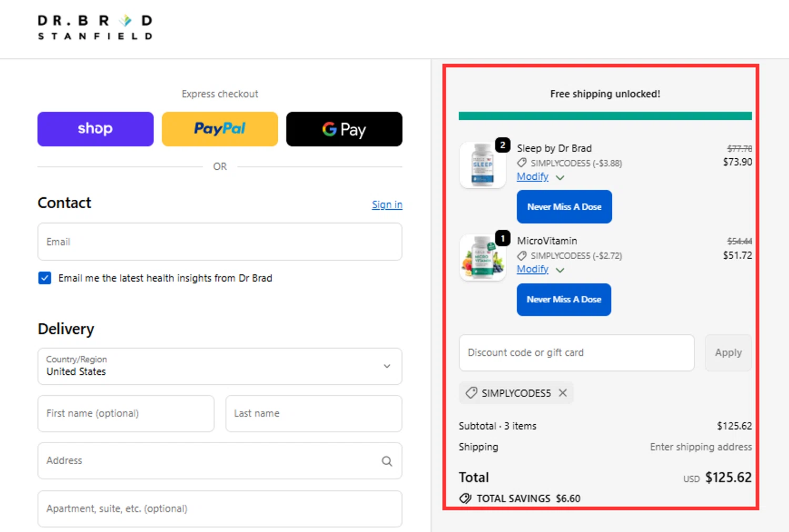
Task: Focus the Address field
Action: coord(220,461)
